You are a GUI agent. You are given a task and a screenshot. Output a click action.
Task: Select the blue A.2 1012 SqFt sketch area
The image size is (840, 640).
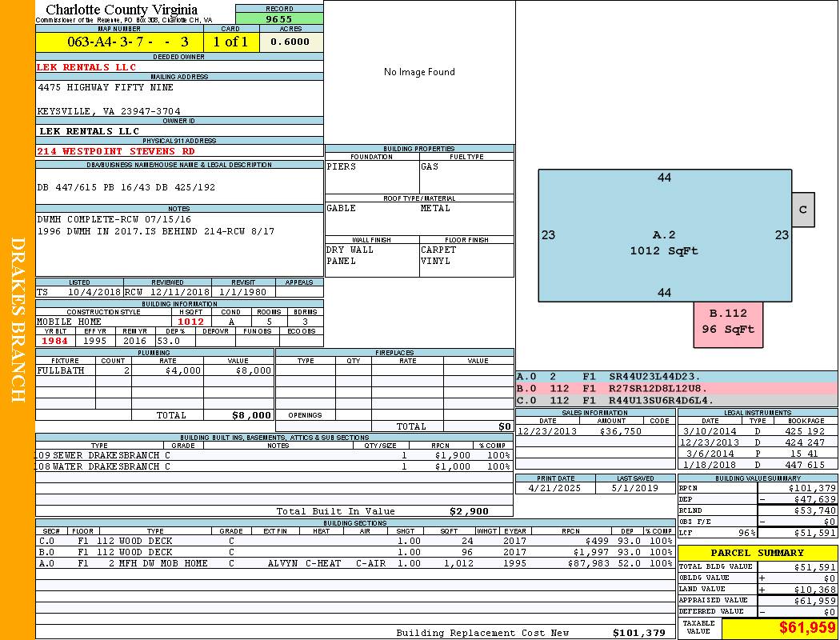664,242
